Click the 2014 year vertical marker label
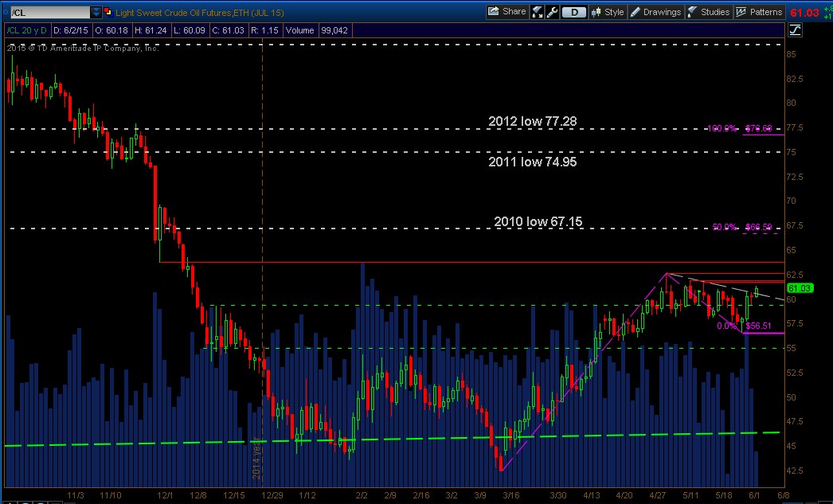Image resolution: width=833 pixels, height=504 pixels. pyautogui.click(x=256, y=458)
